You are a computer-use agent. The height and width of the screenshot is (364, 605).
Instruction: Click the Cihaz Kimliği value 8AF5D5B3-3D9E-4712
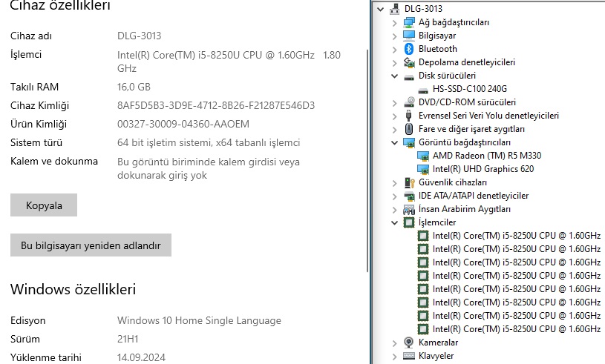click(216, 105)
